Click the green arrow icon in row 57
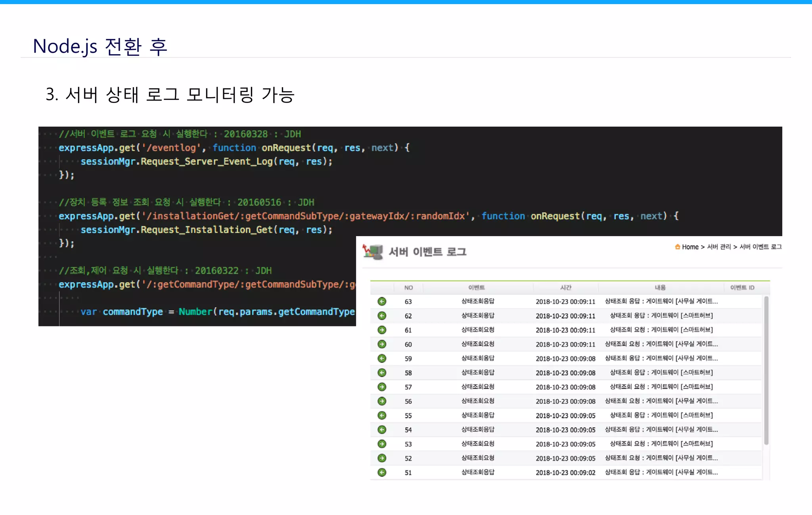 coord(382,387)
